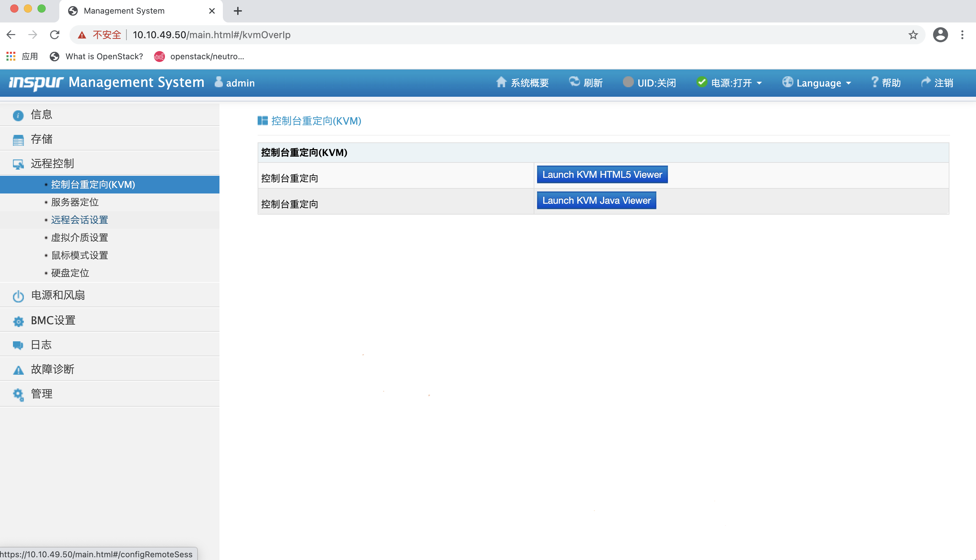Select 服务器定位 in the sidebar tree
Image resolution: width=976 pixels, height=560 pixels.
[75, 202]
